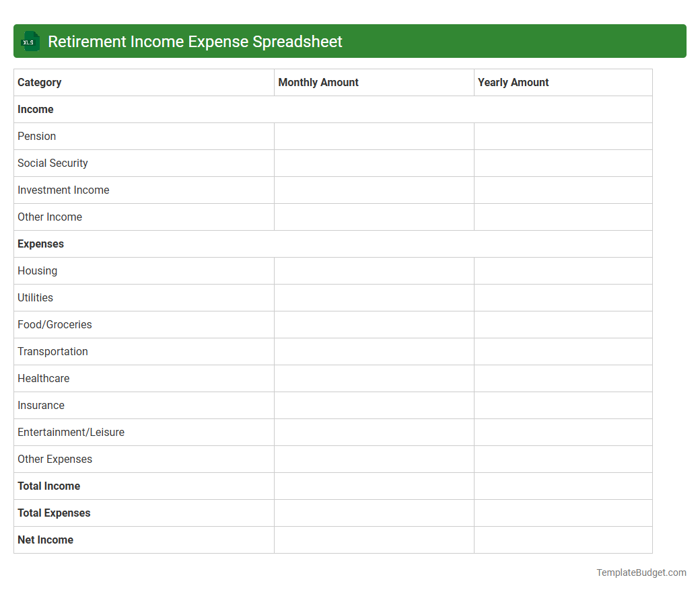Click the Investment Income label
This screenshot has width=700, height=592.
(63, 190)
